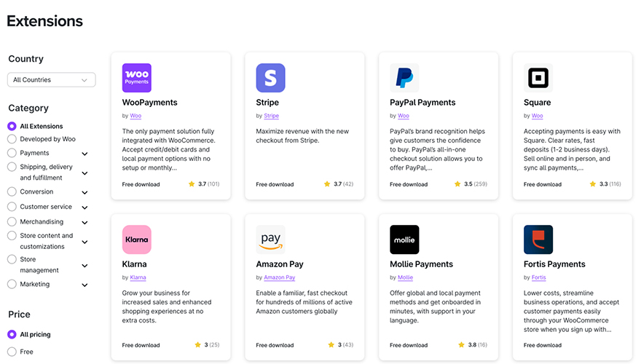Select the Marketing category radio
This screenshot has height=364, width=644.
[12, 284]
